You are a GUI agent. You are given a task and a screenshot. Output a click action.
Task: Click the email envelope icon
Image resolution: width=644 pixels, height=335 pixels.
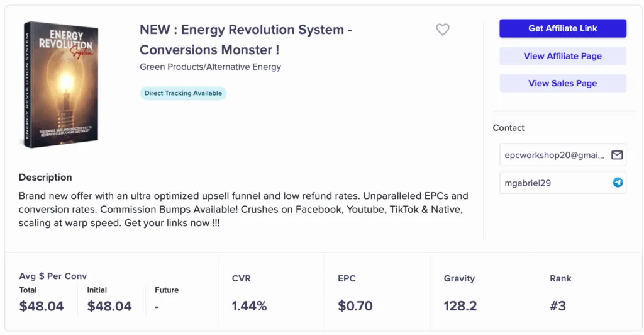point(616,155)
